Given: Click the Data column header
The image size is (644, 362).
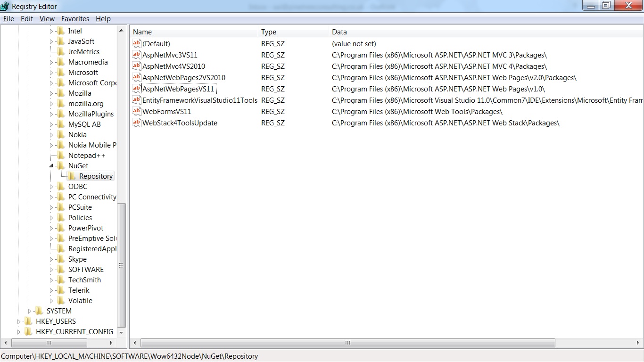Looking at the screenshot, I should tap(487, 32).
